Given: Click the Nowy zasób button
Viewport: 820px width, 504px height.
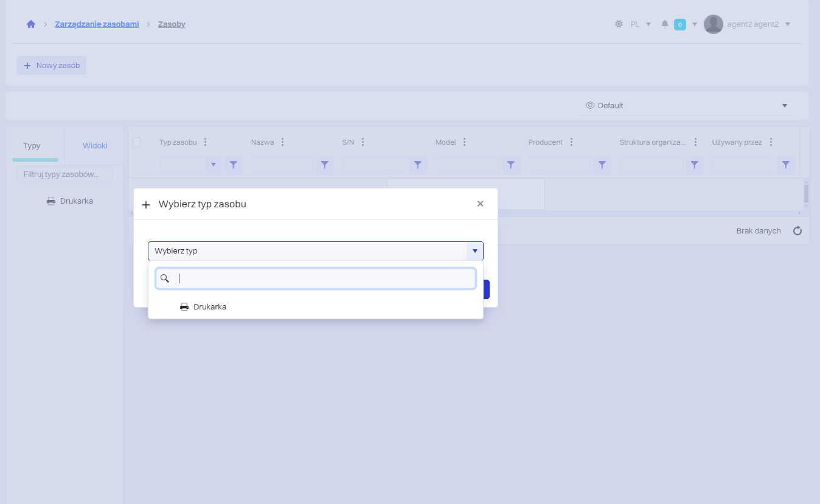Looking at the screenshot, I should [52, 66].
